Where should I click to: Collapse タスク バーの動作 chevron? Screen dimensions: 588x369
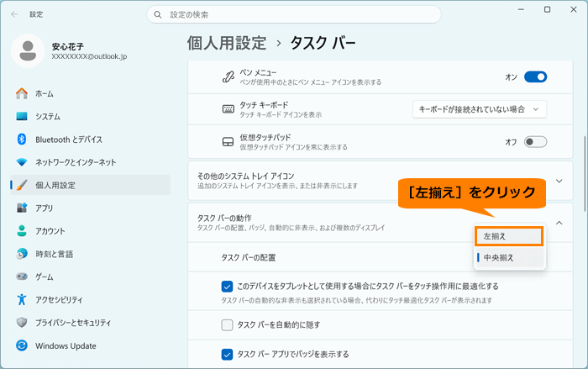click(x=559, y=223)
